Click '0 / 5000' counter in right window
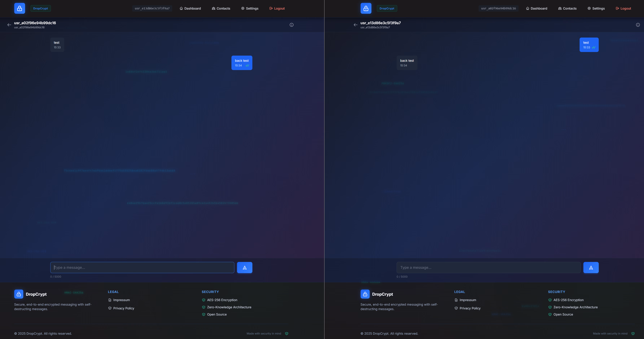This screenshot has width=644, height=339. click(402, 277)
